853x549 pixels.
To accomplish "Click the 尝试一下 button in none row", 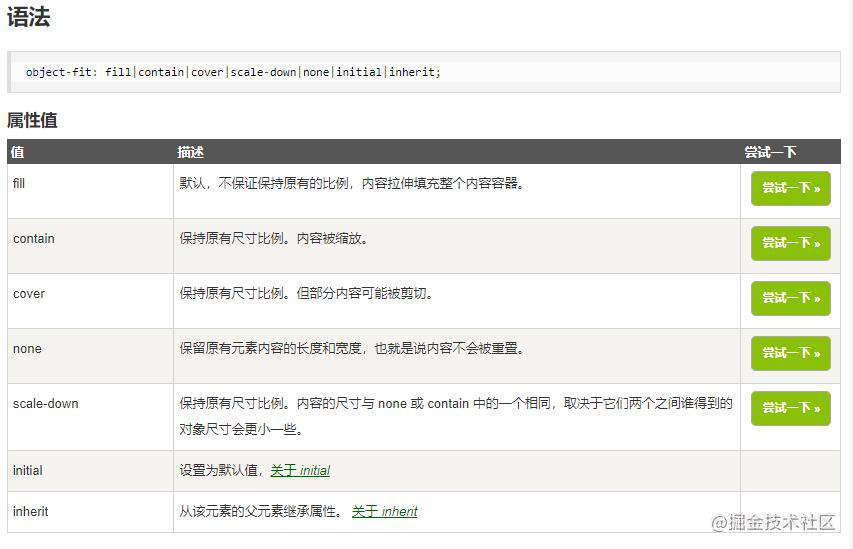I will pos(790,353).
